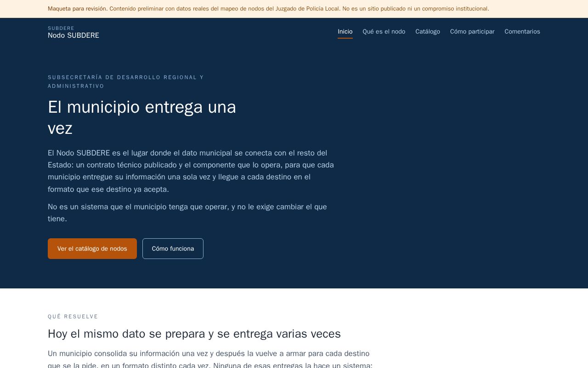Open the Inicio nav tab
The height and width of the screenshot is (368, 588).
coord(345,32)
